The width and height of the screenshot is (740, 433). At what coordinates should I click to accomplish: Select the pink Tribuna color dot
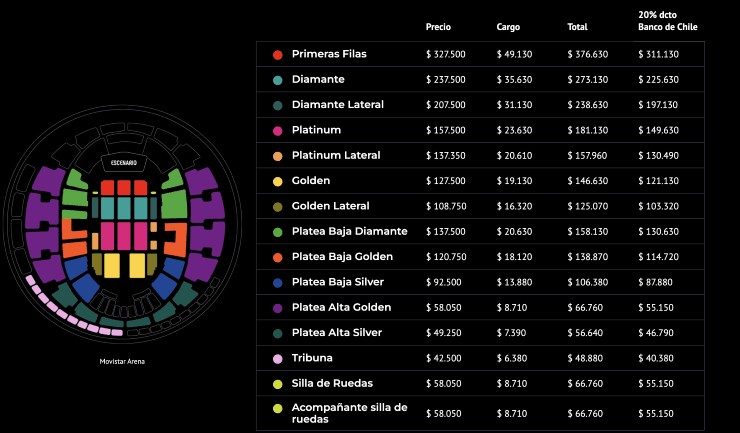277,358
